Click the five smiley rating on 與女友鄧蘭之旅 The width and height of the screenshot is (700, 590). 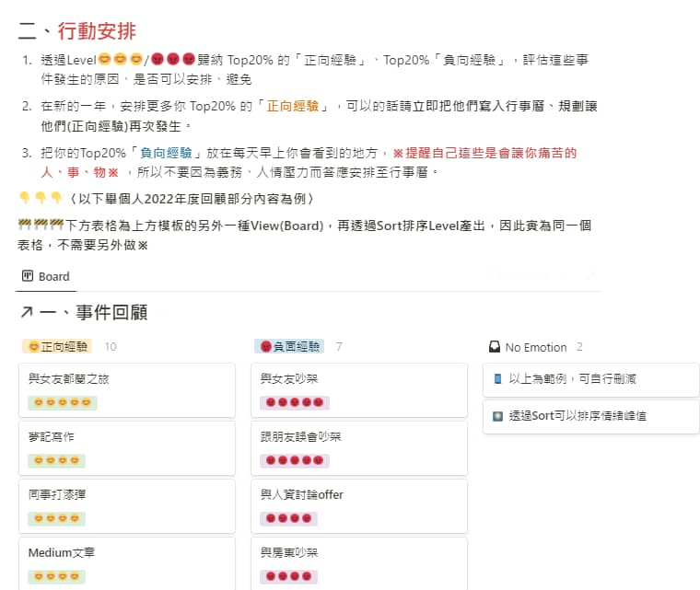point(63,402)
